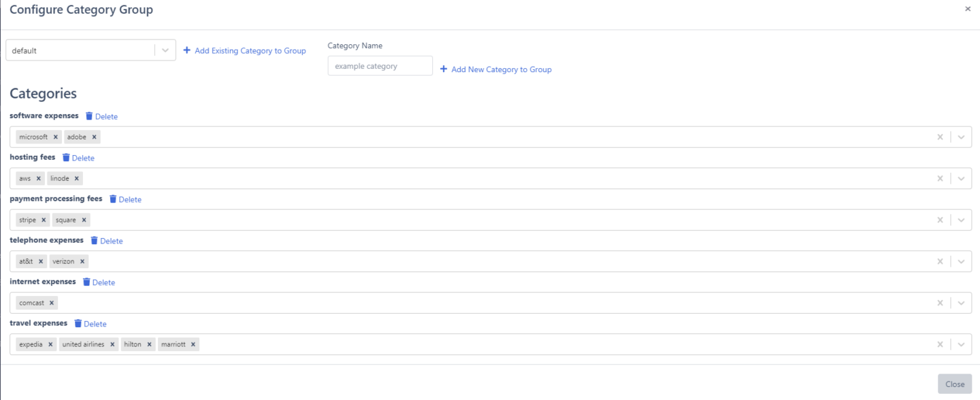Remove the expedia tag
The width and height of the screenshot is (980, 400).
[50, 344]
